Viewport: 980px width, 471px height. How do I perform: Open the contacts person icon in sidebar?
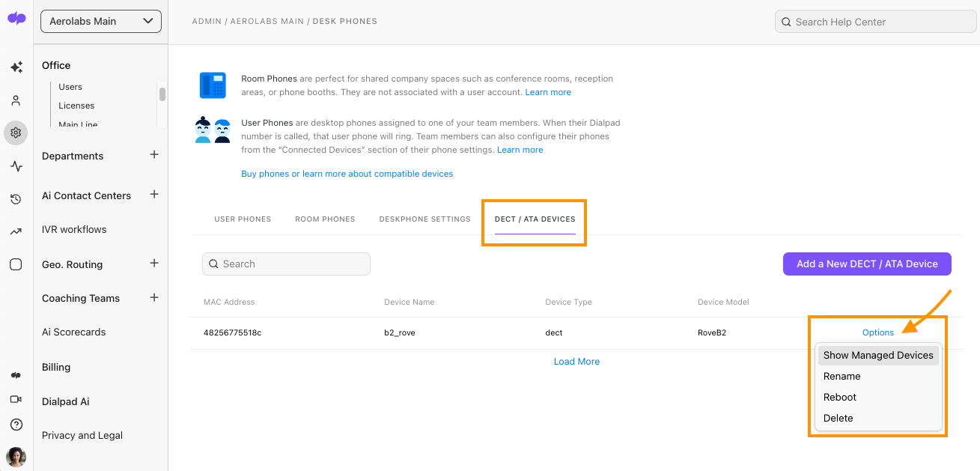pyautogui.click(x=16, y=100)
